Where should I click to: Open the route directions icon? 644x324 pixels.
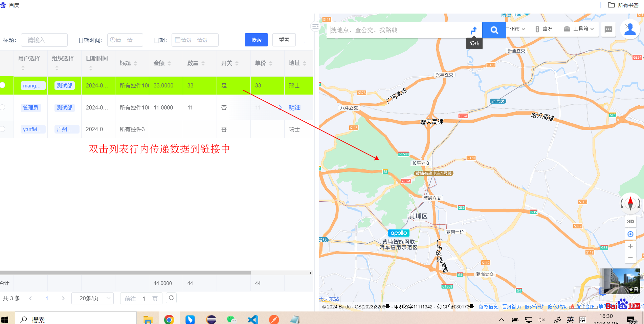[x=474, y=30]
